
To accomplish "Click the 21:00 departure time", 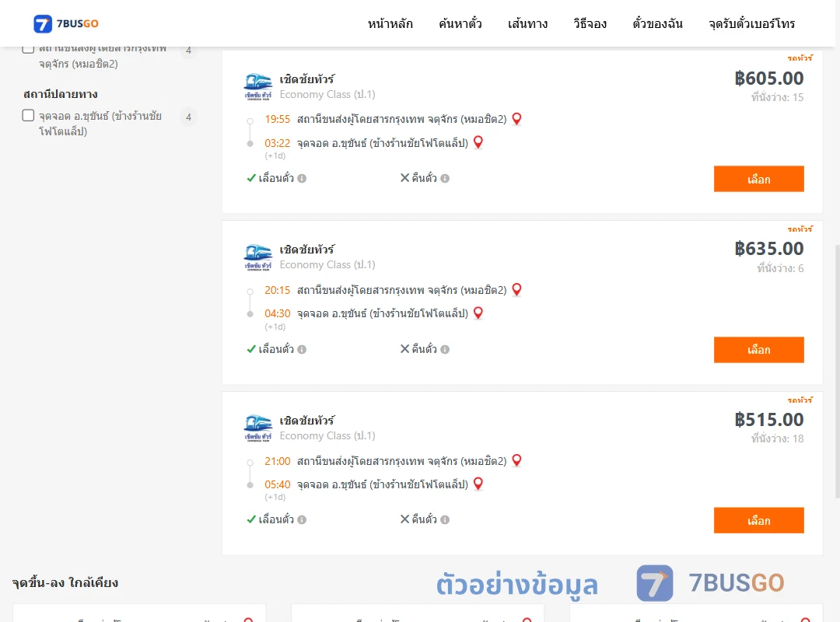I will [x=277, y=461].
